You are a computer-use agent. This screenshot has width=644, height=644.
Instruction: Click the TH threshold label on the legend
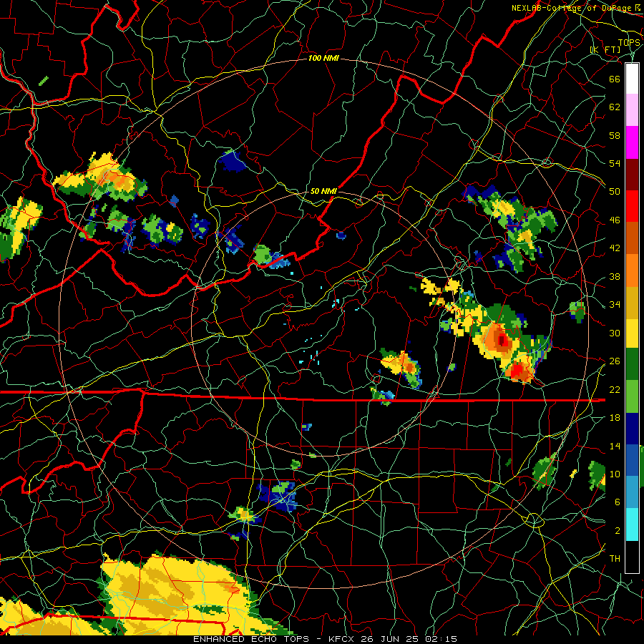click(x=615, y=559)
